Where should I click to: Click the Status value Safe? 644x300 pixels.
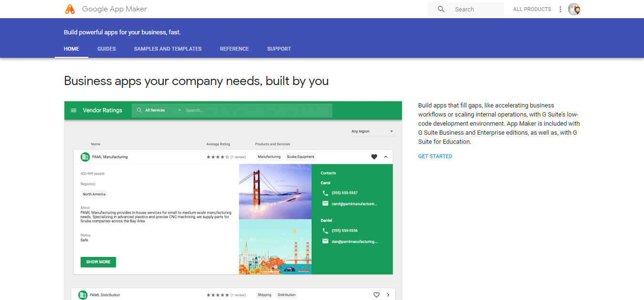[x=84, y=240]
